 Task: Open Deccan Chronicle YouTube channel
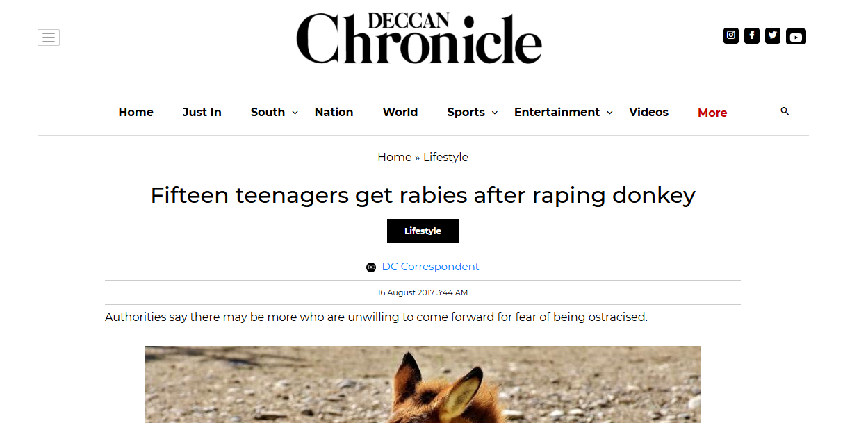pos(796,37)
